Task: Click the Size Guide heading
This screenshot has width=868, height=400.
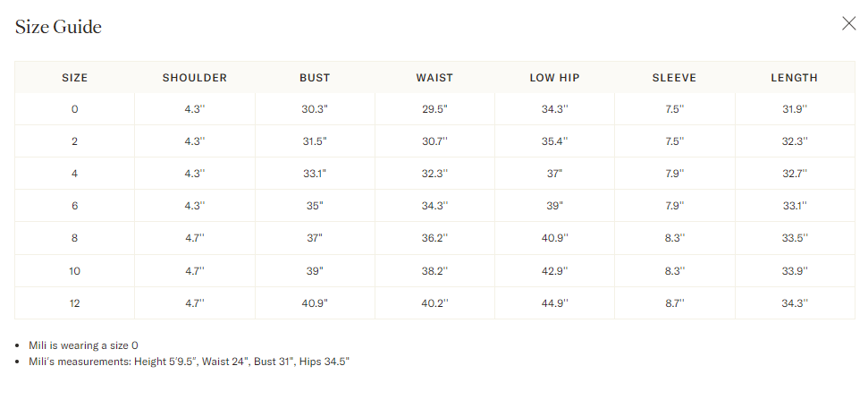Action: pyautogui.click(x=58, y=27)
